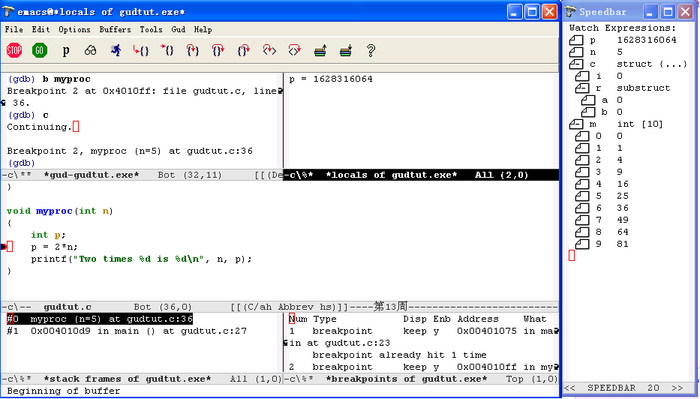The height and width of the screenshot is (399, 700).
Task: Click 'struct {...}' value of c in Speedbar
Action: (x=652, y=64)
